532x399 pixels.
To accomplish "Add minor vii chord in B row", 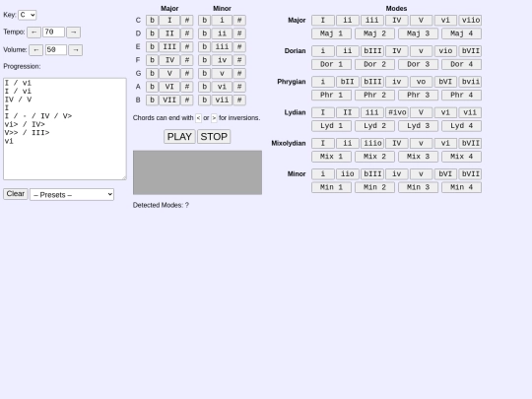I will point(222,100).
